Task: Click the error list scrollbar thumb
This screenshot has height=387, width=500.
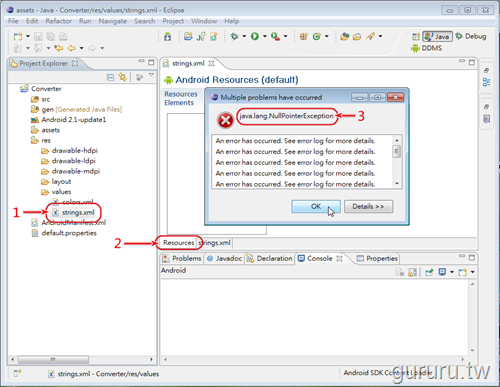Action: pyautogui.click(x=397, y=152)
